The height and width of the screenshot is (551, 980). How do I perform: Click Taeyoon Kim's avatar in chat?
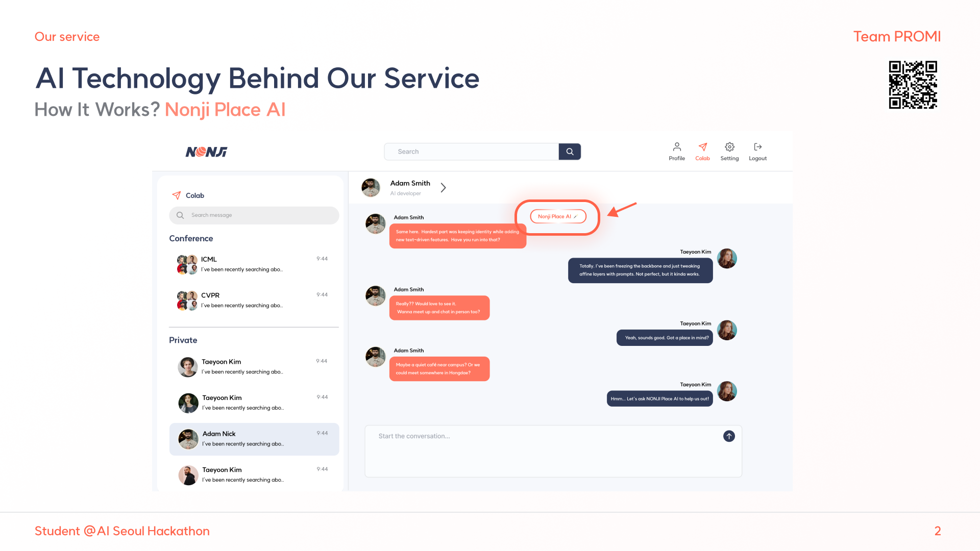click(727, 259)
